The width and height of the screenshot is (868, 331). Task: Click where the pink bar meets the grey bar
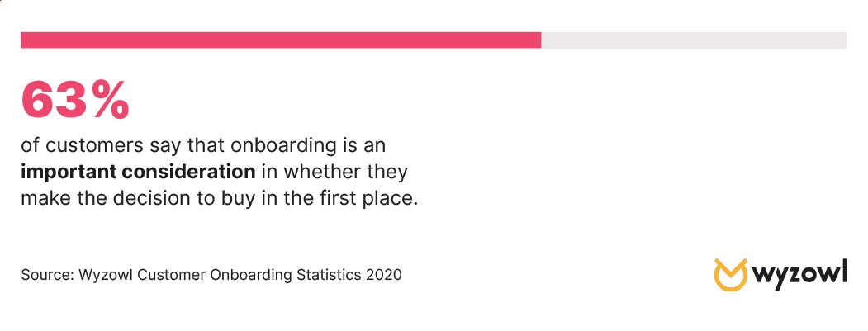coord(542,40)
